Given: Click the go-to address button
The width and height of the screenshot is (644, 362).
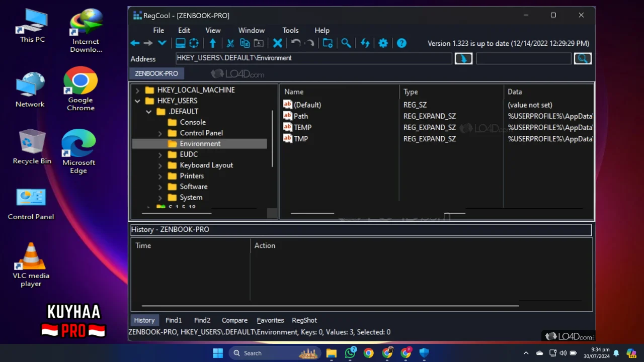Looking at the screenshot, I should pyautogui.click(x=463, y=58).
